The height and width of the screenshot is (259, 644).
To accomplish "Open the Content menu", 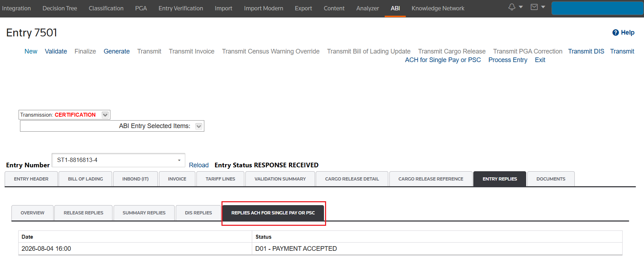I will tap(334, 8).
